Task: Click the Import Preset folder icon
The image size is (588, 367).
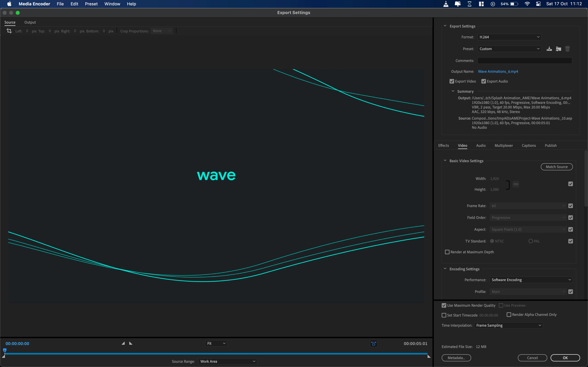Action: (x=558, y=49)
